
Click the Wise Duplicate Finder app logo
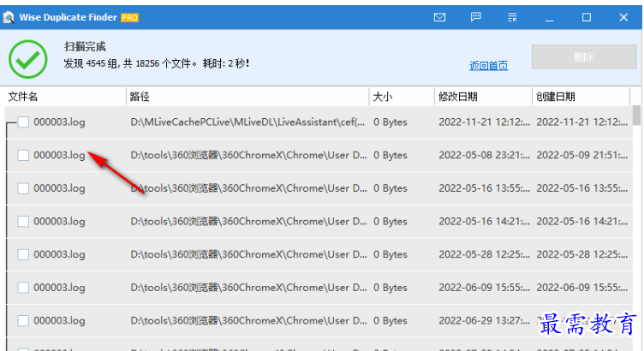coord(9,17)
